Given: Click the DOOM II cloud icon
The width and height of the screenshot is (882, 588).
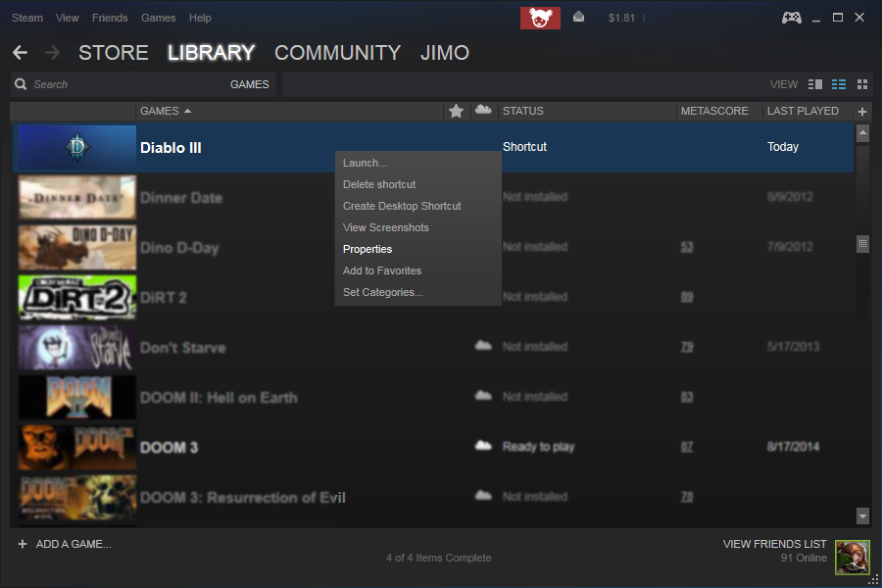Looking at the screenshot, I should [483, 396].
